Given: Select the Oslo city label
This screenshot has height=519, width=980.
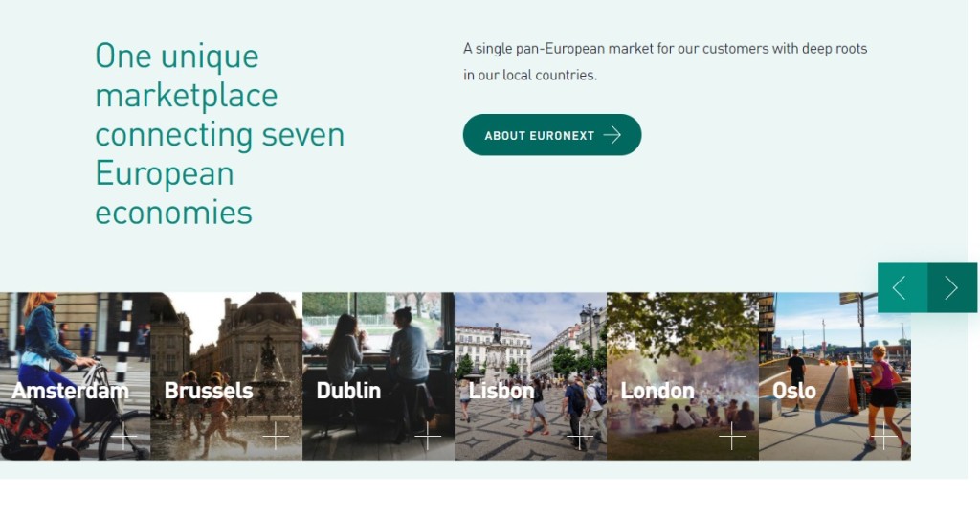Looking at the screenshot, I should [x=794, y=391].
